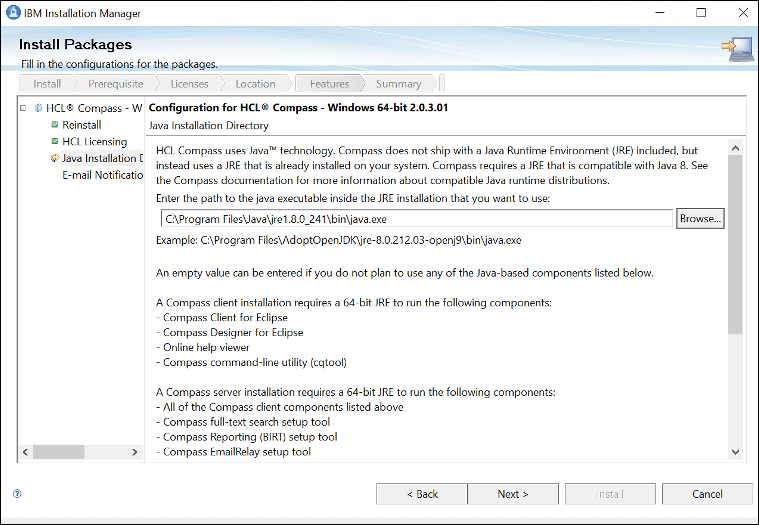Click the 'Compass Designer for Eclipse' line

click(x=229, y=332)
